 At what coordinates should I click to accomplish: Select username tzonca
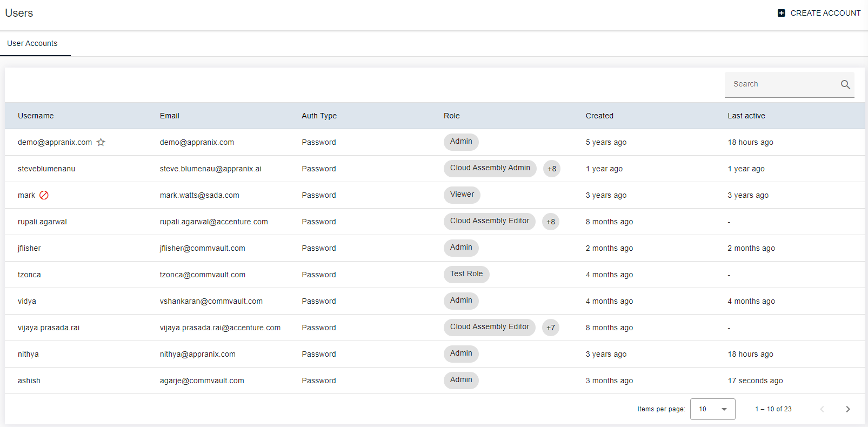[29, 275]
